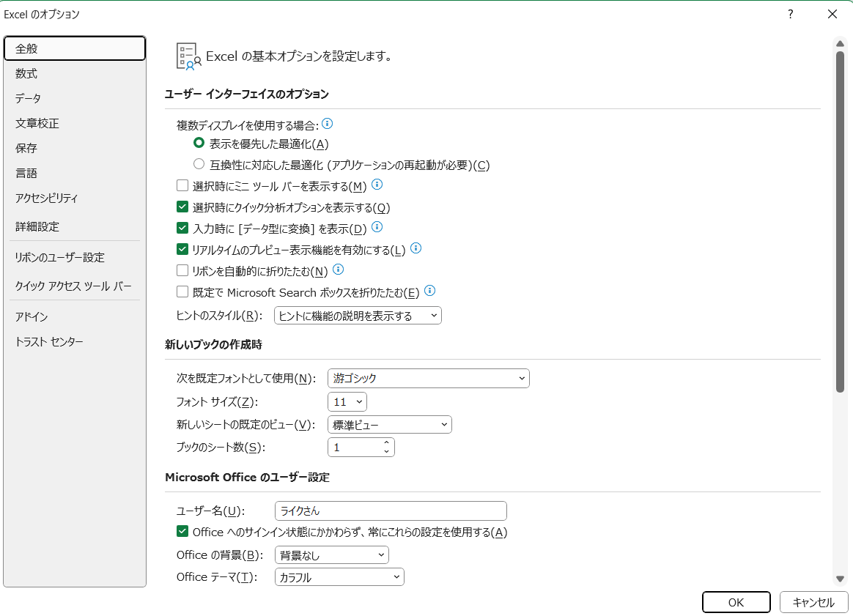Click info icon beside データ型に変換 setting
Screen dimensions: 853x616
coord(377,227)
